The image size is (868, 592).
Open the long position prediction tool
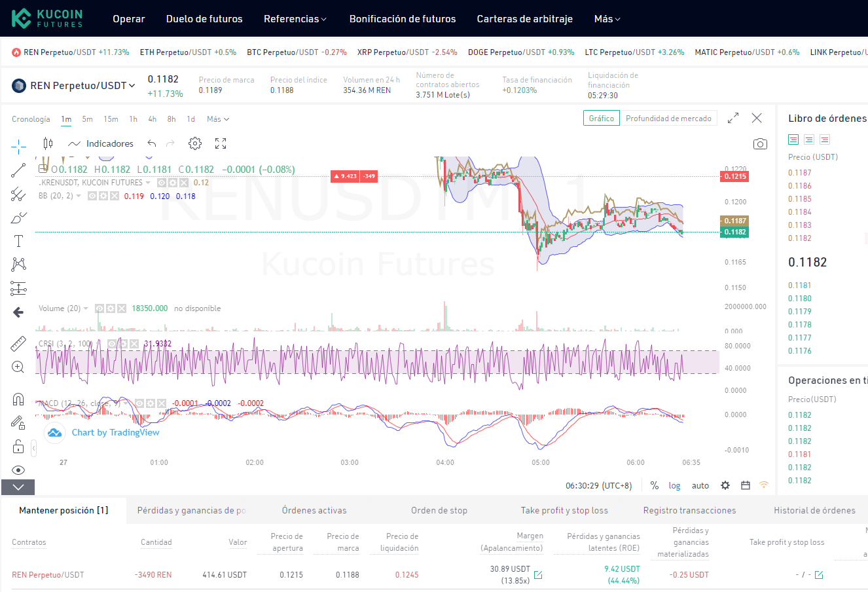18,288
